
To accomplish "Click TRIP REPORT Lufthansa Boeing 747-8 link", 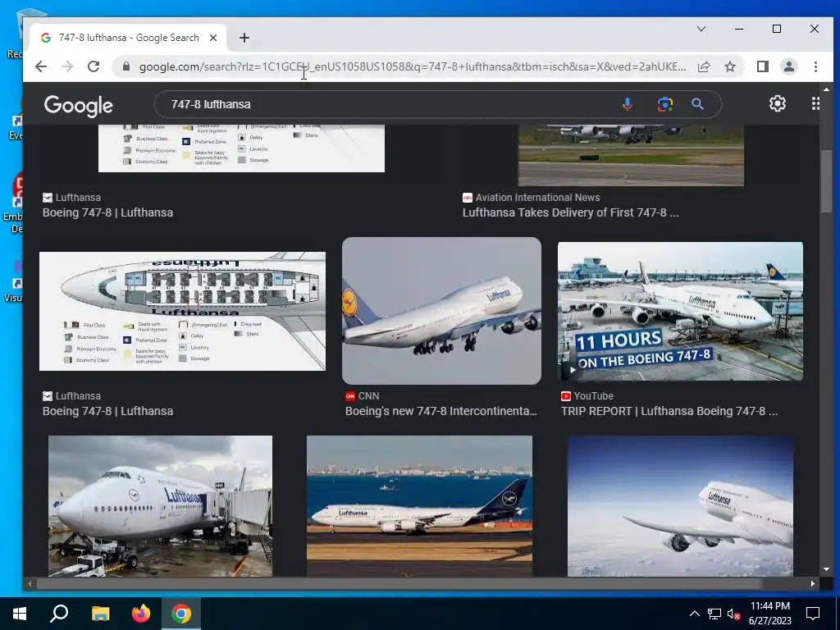I will tap(669, 412).
